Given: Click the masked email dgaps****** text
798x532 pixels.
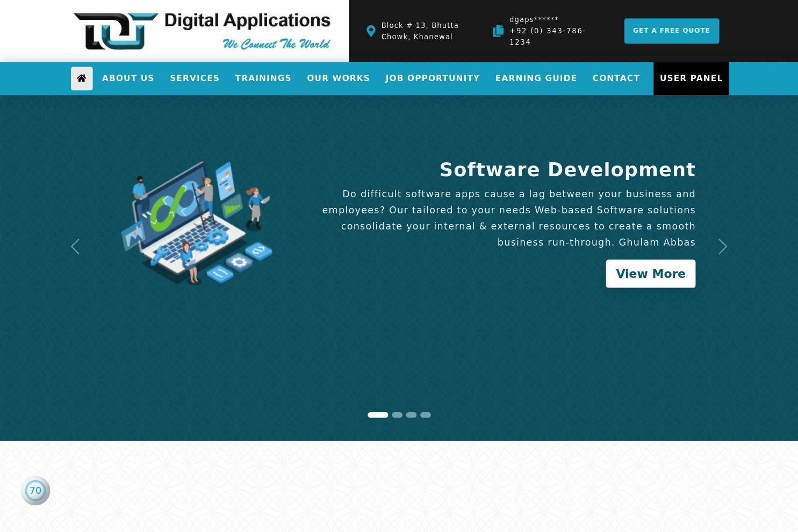Looking at the screenshot, I should [534, 19].
